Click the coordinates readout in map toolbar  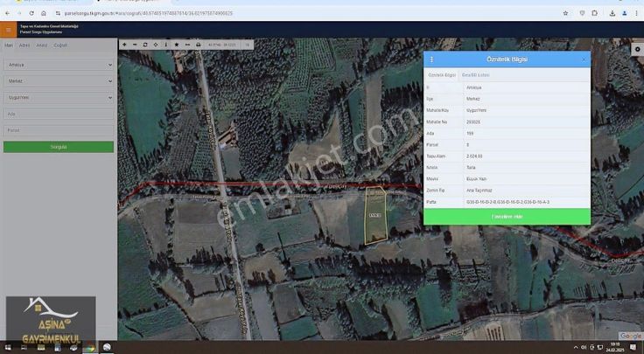click(221, 45)
